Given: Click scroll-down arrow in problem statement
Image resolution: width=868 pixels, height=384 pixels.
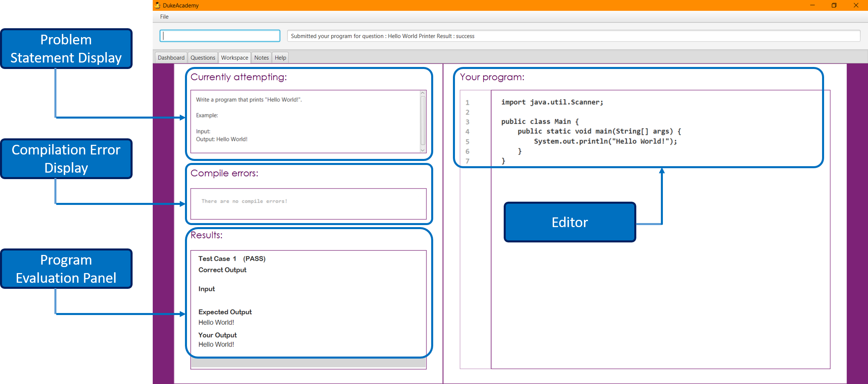Looking at the screenshot, I should 423,150.
